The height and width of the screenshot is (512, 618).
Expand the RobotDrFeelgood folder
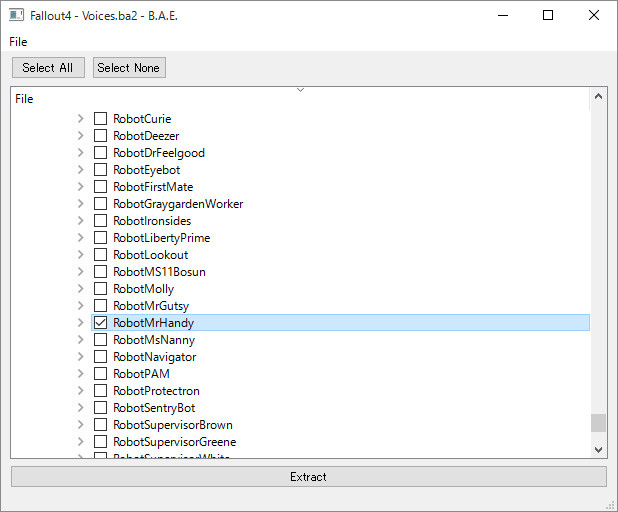pos(81,153)
